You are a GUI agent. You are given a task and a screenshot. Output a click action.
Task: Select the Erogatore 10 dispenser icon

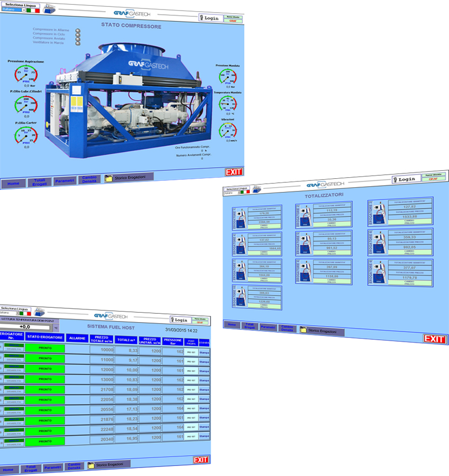click(241, 297)
